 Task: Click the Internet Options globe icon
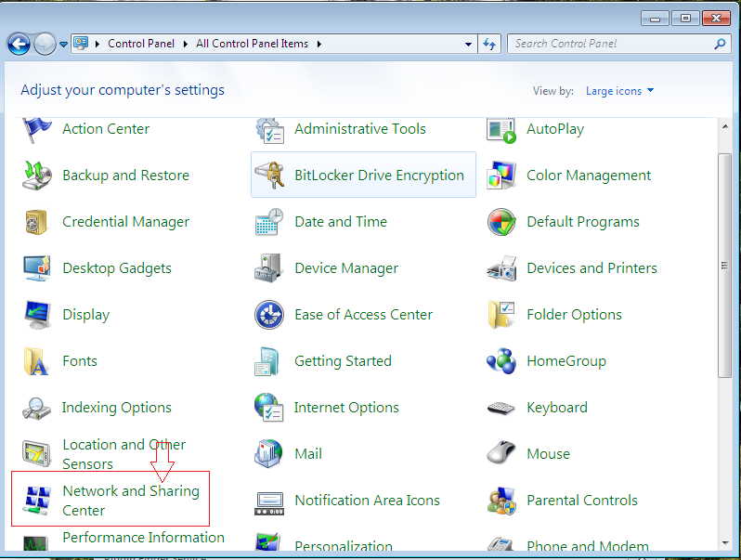[x=269, y=408]
